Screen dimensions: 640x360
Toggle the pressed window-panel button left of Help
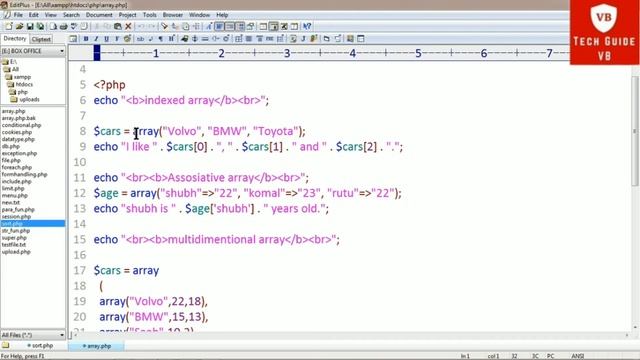click(273, 27)
